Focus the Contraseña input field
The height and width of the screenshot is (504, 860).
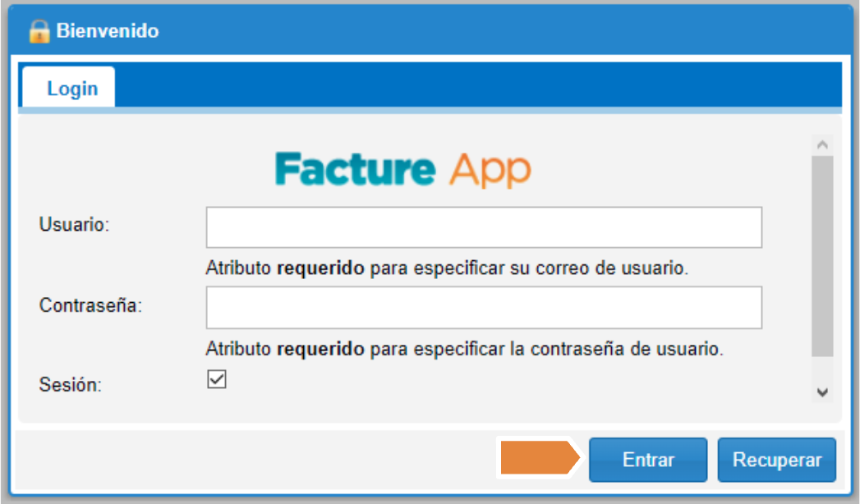[x=484, y=307]
